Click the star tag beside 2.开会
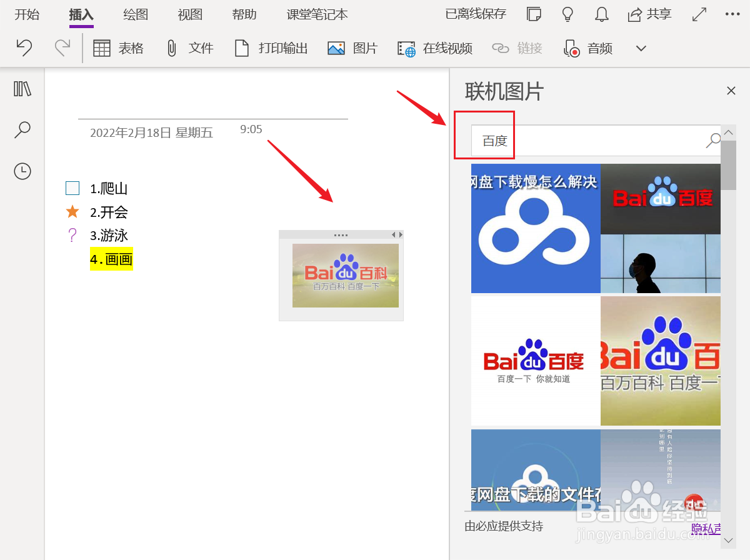The height and width of the screenshot is (560, 750). 72,212
